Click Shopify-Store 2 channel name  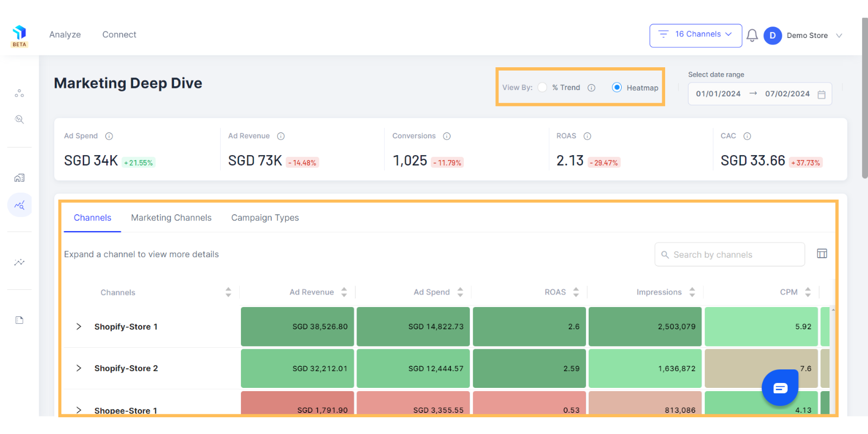point(126,368)
